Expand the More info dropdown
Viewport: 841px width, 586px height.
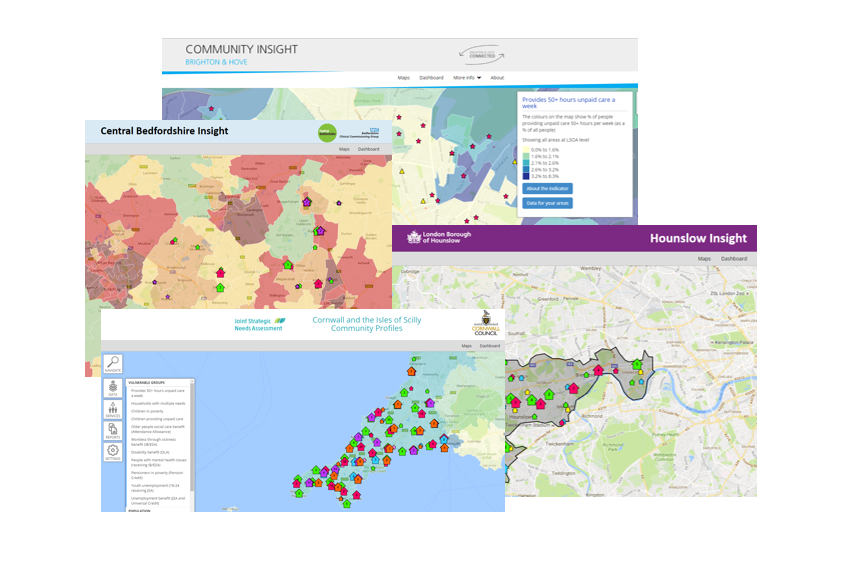(466, 77)
